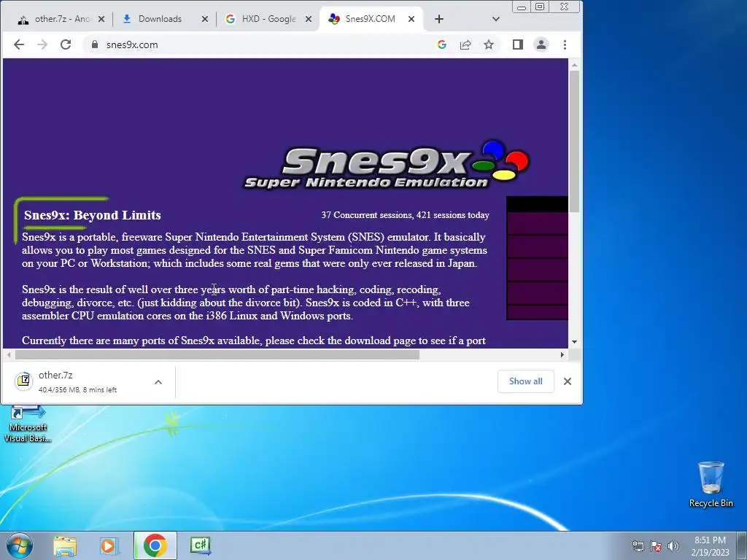Switch to the HXD - Google tab
The height and width of the screenshot is (560, 747).
point(268,19)
